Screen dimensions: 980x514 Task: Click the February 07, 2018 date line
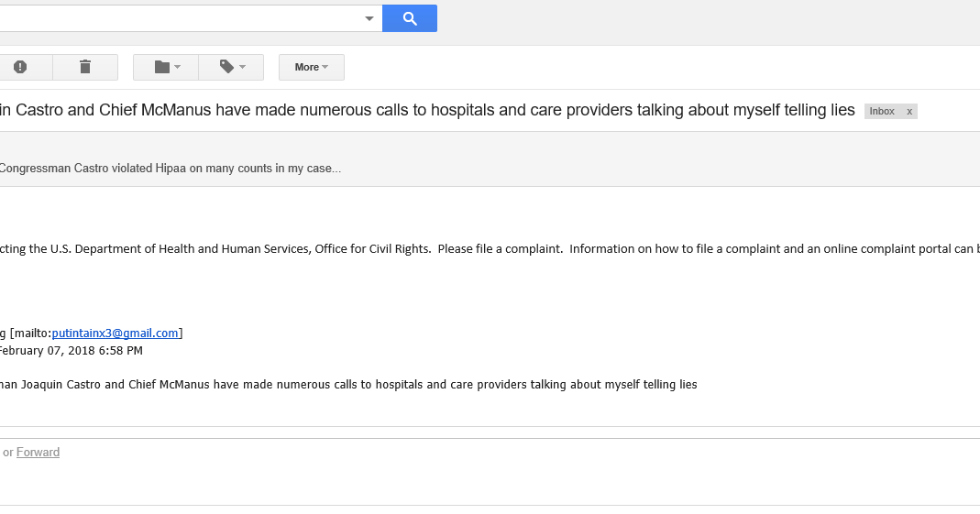pos(71,350)
